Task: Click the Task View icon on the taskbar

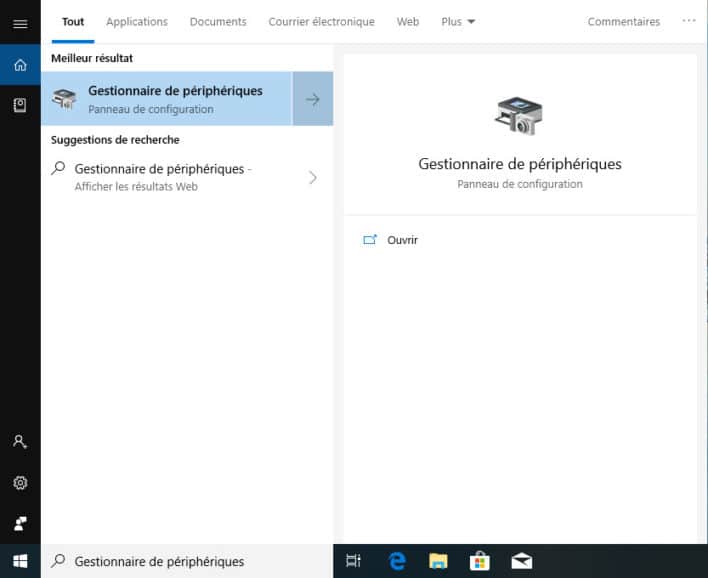Action: (x=354, y=561)
